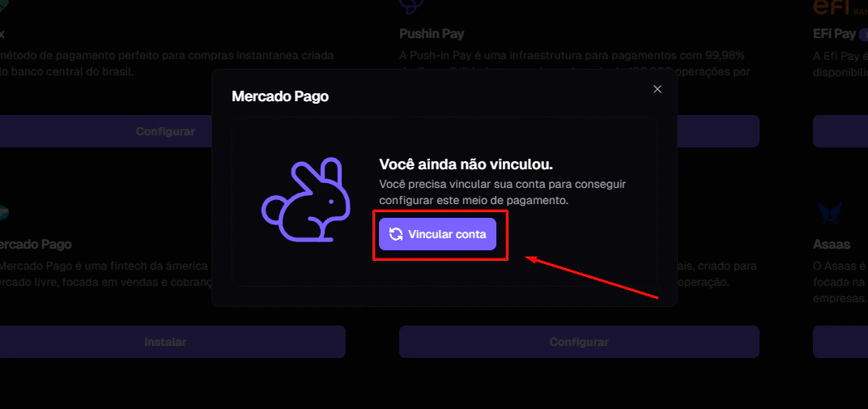
Task: Click sync arrows icon inside Vincular conta
Action: point(395,234)
